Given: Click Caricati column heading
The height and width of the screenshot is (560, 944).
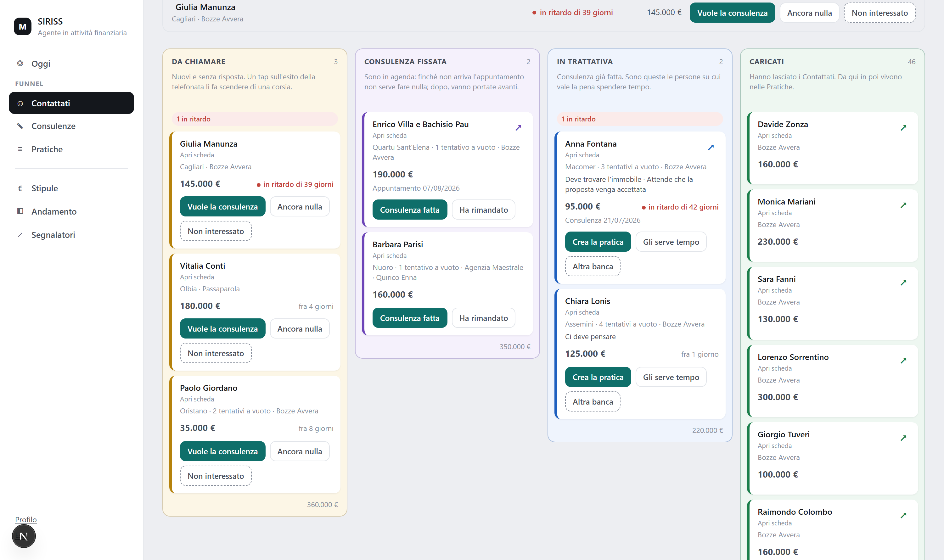Looking at the screenshot, I should pos(766,62).
